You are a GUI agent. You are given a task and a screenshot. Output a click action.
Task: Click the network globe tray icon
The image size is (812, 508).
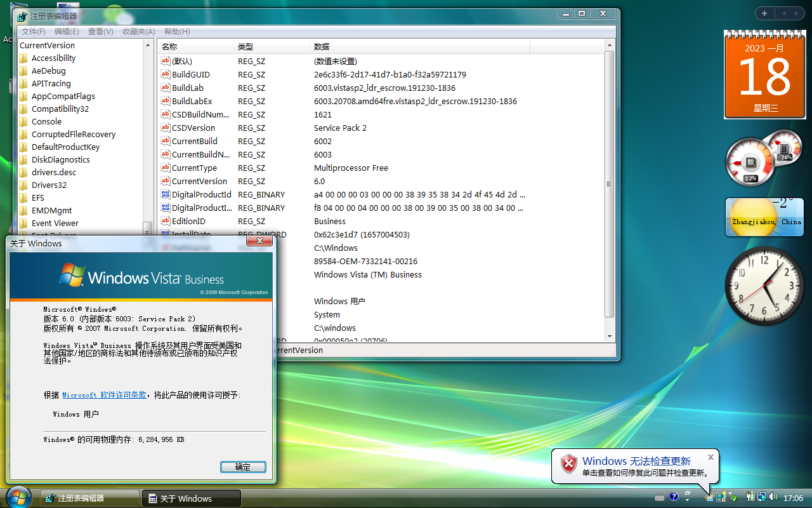tap(762, 497)
